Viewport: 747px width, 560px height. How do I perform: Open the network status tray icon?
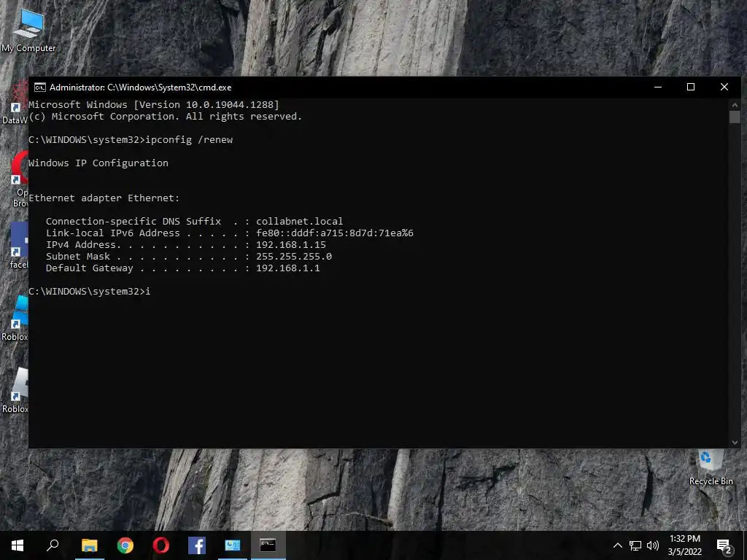[x=635, y=545]
